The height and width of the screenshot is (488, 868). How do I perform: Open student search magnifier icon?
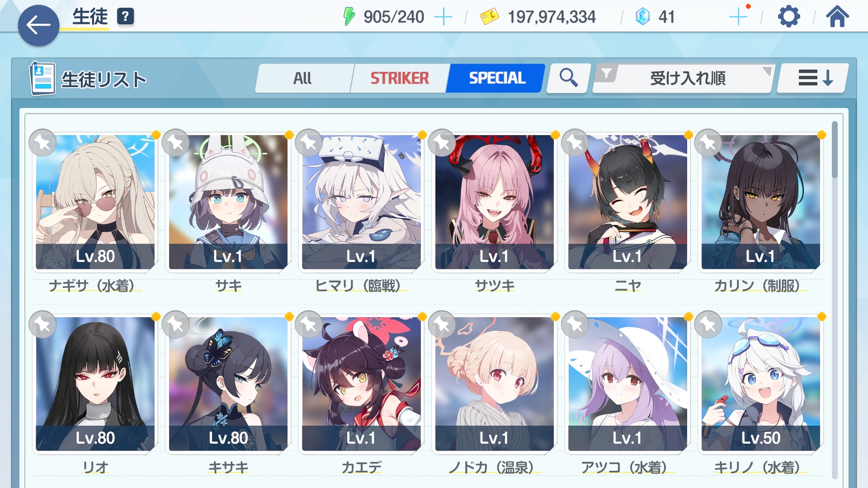568,78
